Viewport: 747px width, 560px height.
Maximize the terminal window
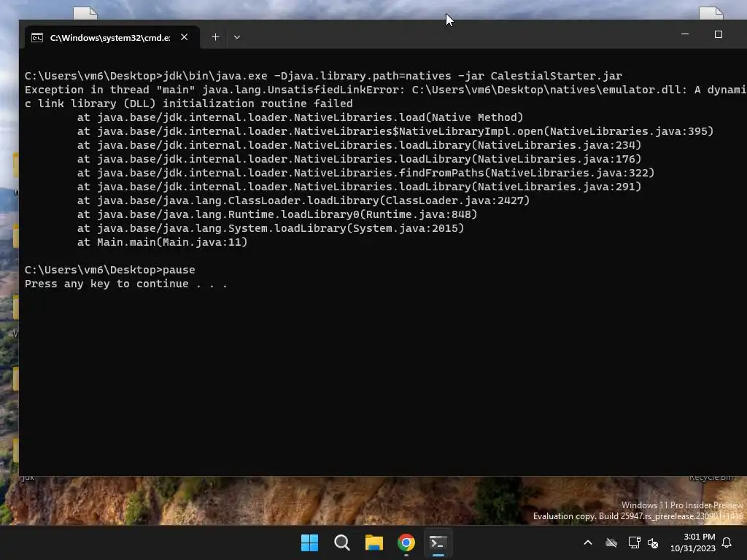click(719, 34)
